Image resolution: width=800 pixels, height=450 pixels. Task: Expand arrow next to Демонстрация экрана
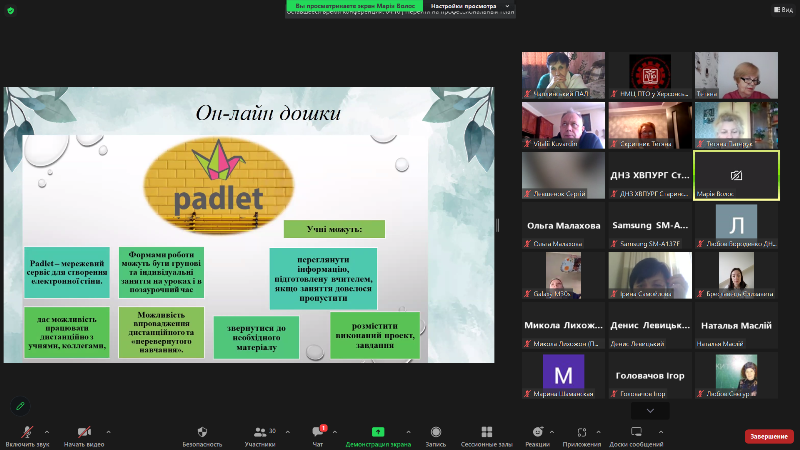(x=408, y=432)
